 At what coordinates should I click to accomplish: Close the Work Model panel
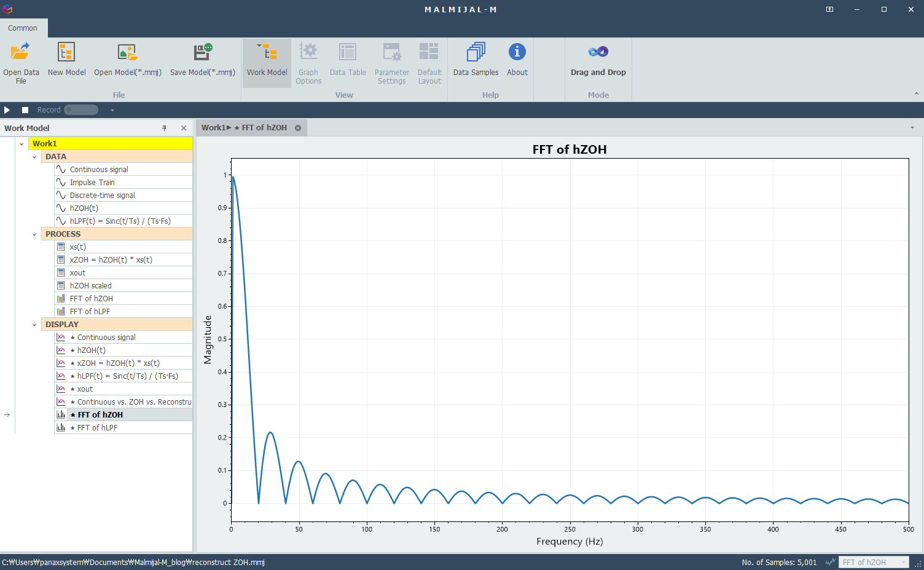[x=184, y=128]
